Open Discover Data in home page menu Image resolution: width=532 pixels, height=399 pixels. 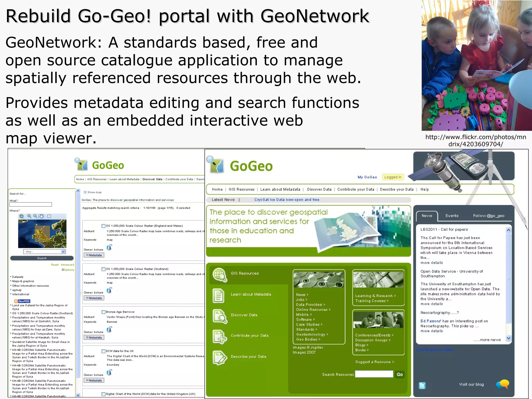click(319, 189)
